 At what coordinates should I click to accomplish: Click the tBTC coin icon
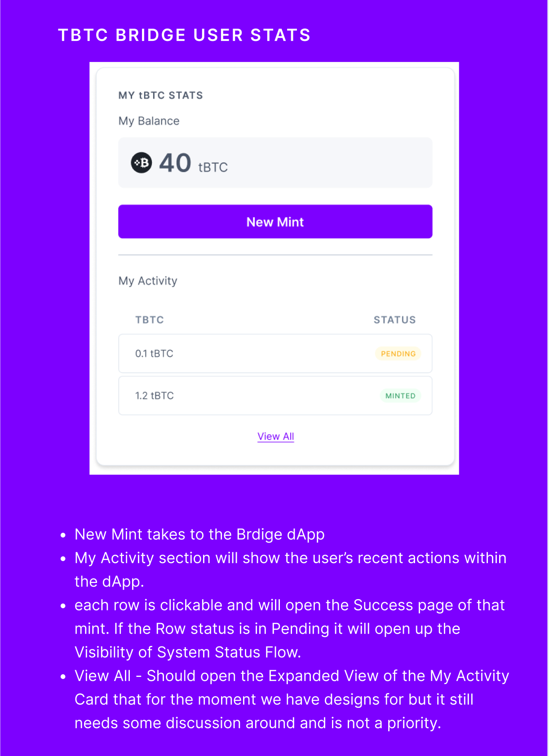pyautogui.click(x=141, y=163)
